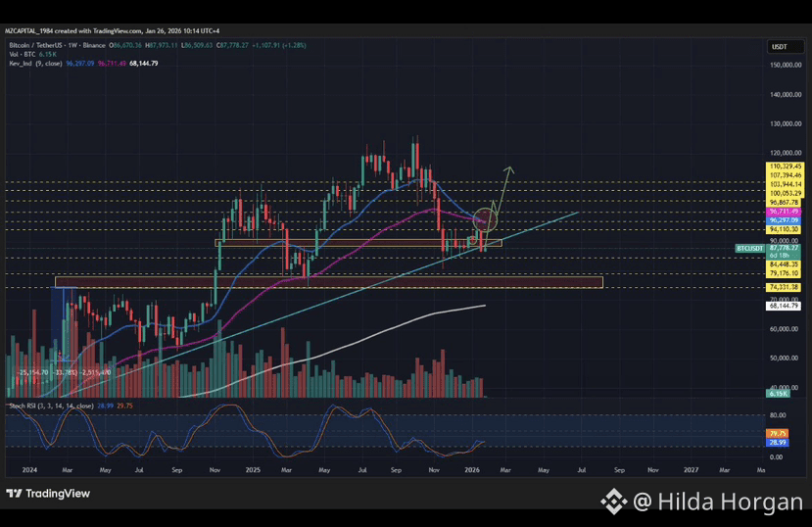Click the Kev_Ind (9, close) indicator legend

83,63
